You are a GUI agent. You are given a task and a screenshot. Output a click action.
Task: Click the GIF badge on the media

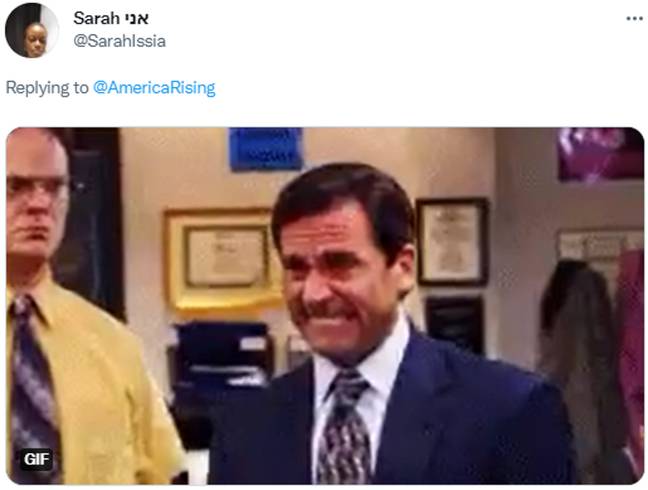(x=36, y=459)
